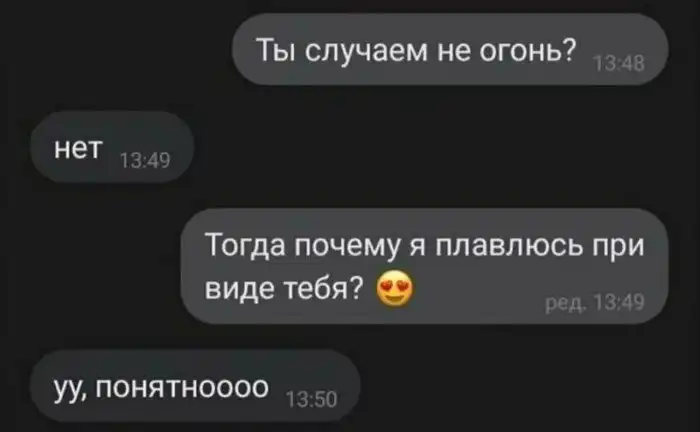Click the word 'огонь?' in first message
Screen dimensions: 700x432
528,50
